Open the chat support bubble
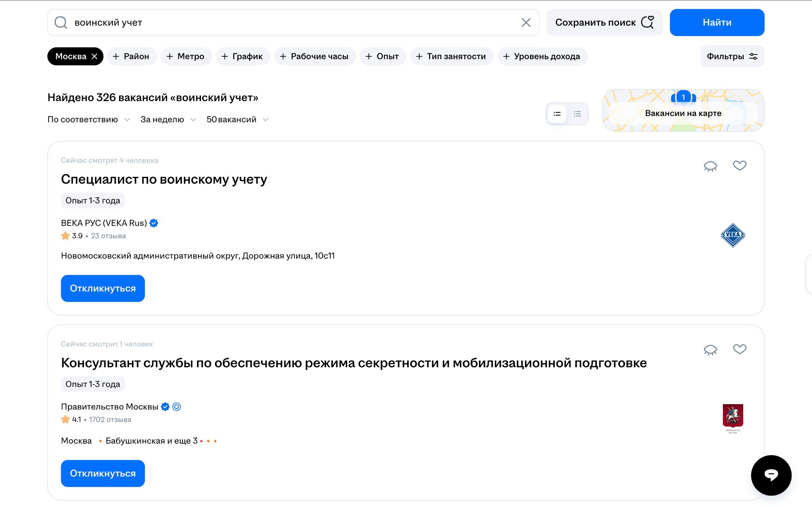The image size is (812, 507). 771,475
